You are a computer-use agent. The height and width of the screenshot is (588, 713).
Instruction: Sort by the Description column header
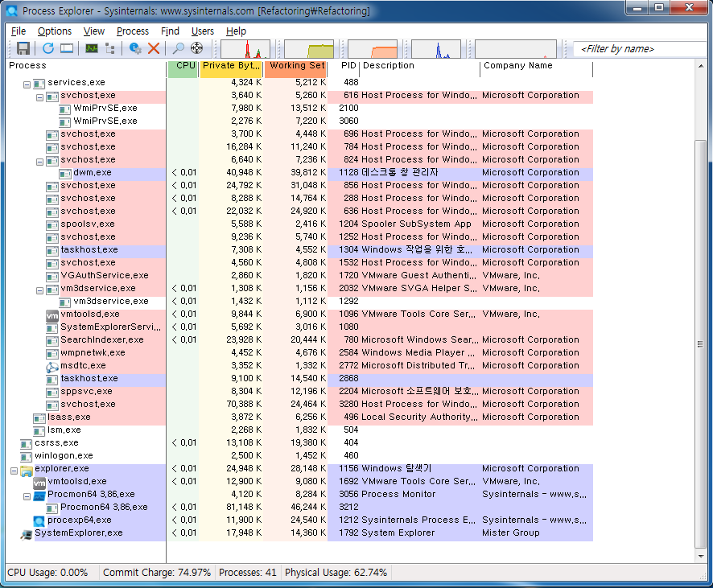coord(420,65)
